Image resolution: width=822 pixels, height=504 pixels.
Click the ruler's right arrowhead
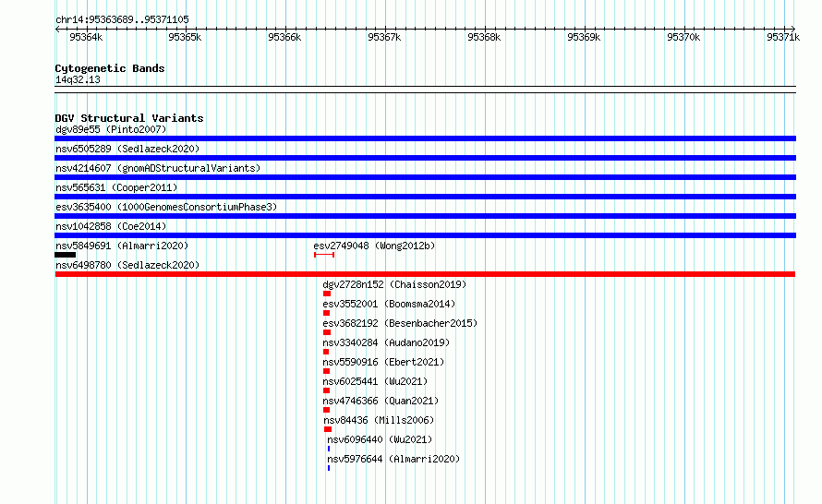[x=793, y=29]
